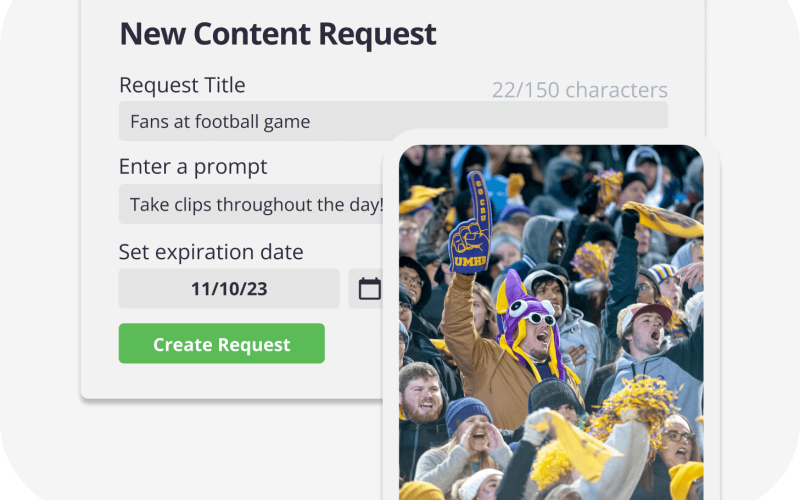Click the 'Request Title' label

coord(182,85)
